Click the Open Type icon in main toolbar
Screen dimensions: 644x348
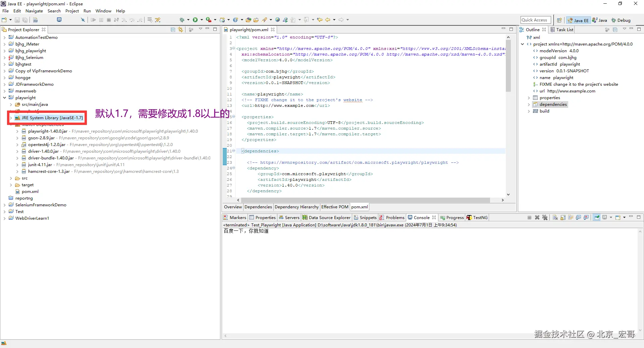pyautogui.click(x=249, y=20)
